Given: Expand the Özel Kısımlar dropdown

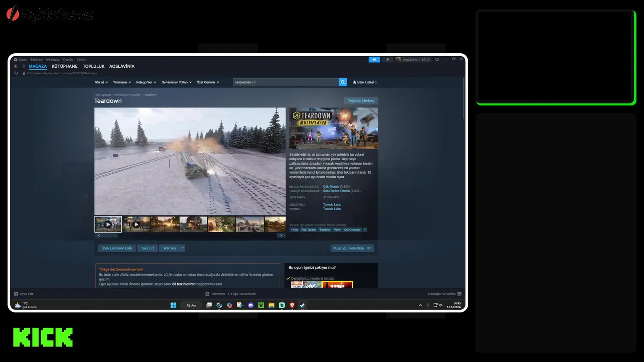Looking at the screenshot, I should (208, 82).
